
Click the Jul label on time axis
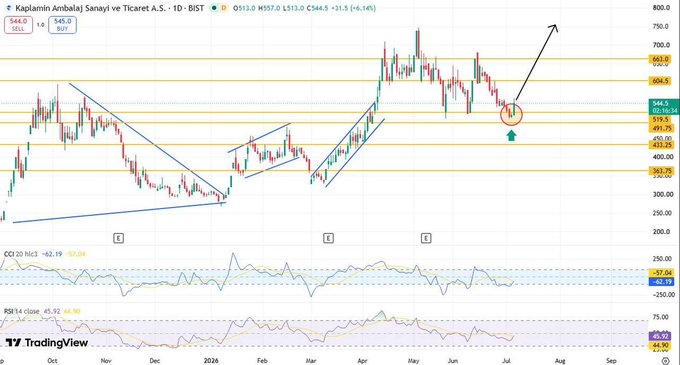pos(506,361)
